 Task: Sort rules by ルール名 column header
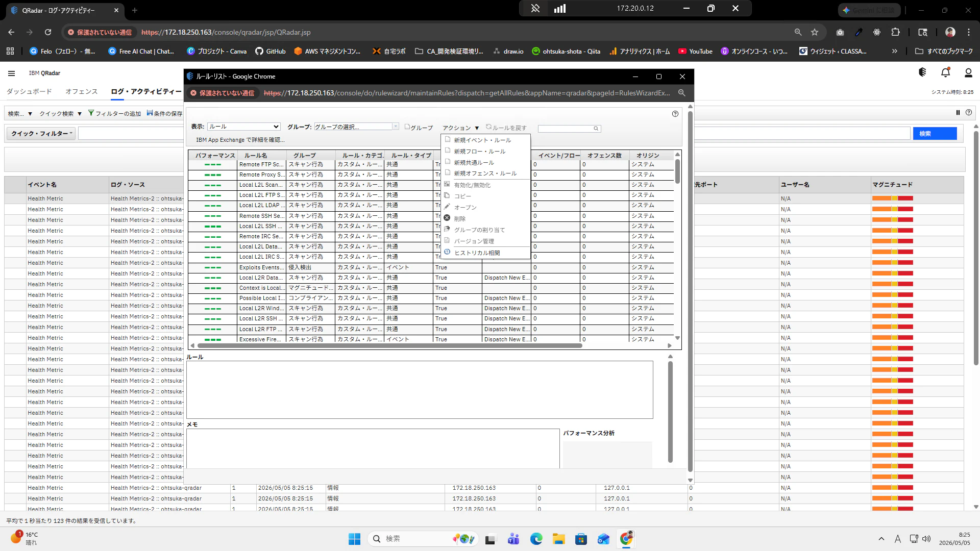(x=261, y=155)
